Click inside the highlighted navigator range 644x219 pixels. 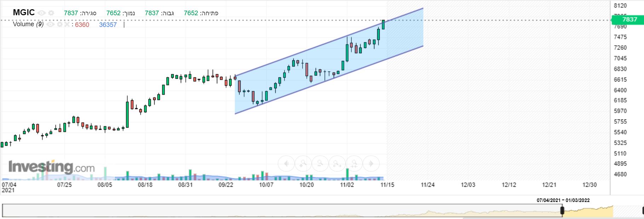tap(587, 211)
